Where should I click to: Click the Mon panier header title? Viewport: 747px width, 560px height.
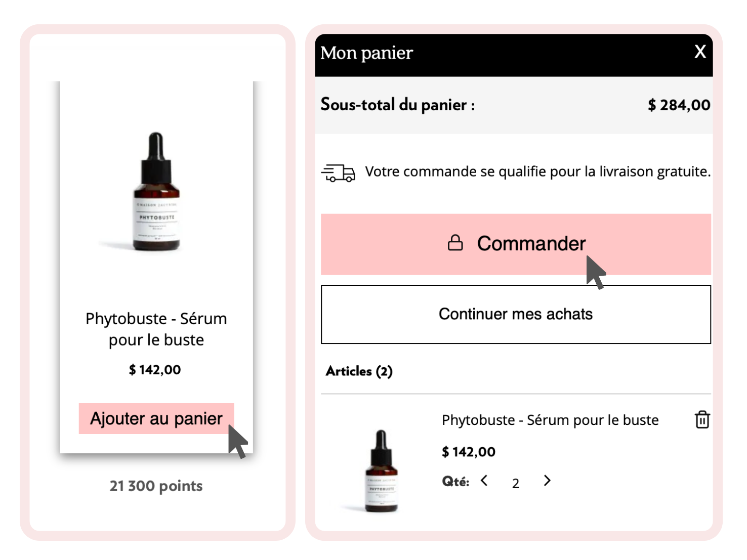pos(367,53)
